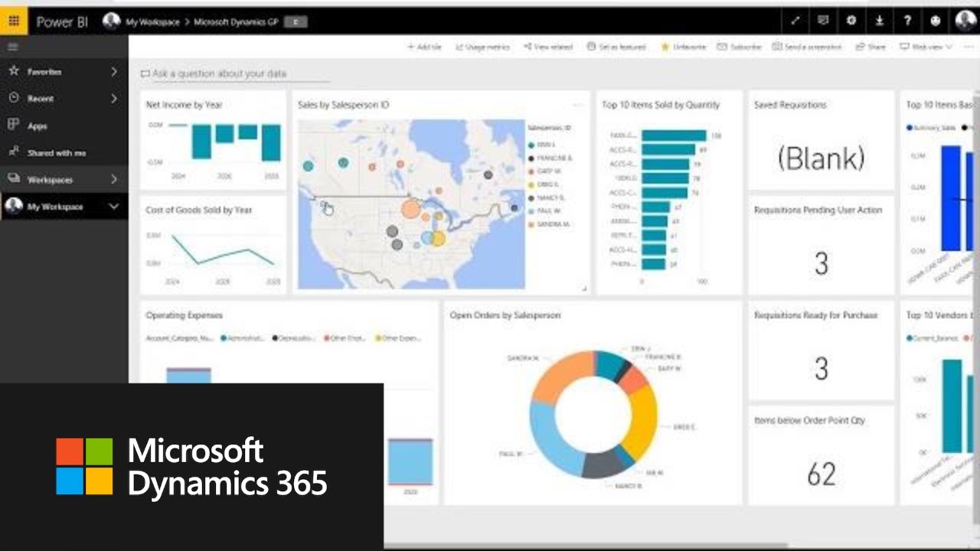The height and width of the screenshot is (551, 980).
Task: Open the notifications comment icon
Action: click(823, 21)
